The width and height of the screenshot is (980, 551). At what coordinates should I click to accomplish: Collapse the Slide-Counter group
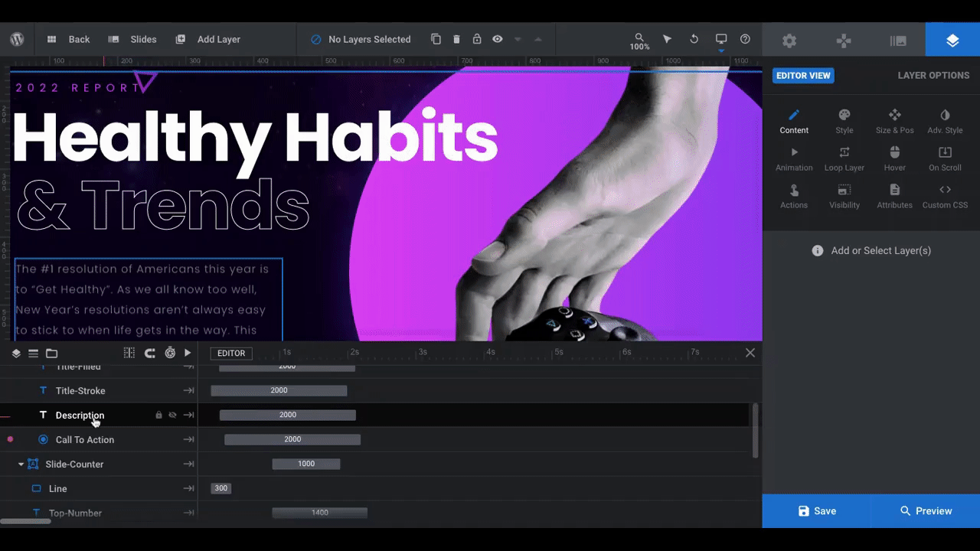21,465
